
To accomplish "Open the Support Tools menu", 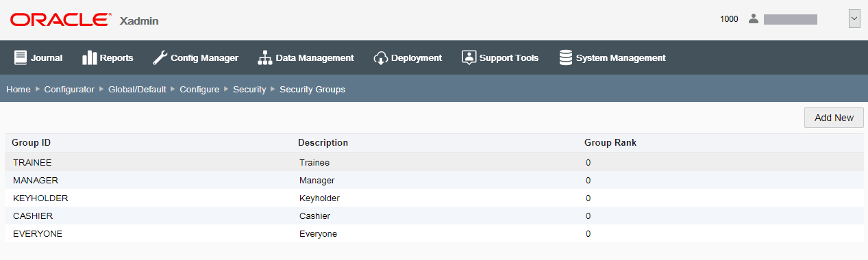I will point(500,57).
